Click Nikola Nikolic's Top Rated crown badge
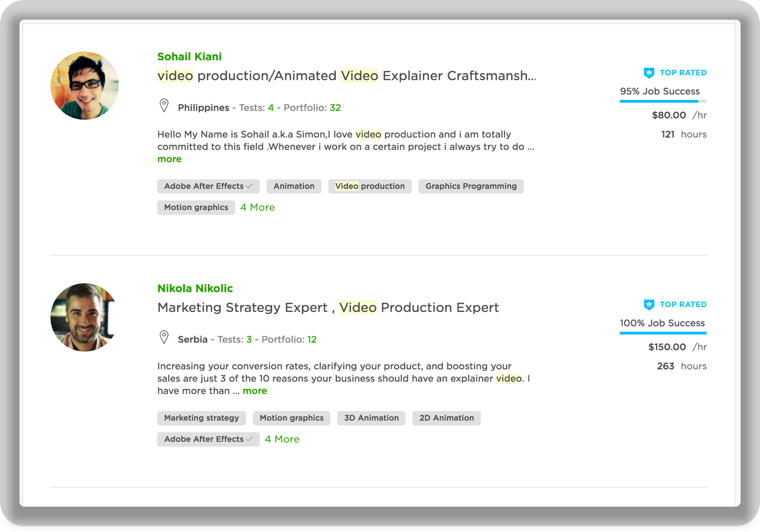This screenshot has width=760, height=532. pyautogui.click(x=649, y=305)
